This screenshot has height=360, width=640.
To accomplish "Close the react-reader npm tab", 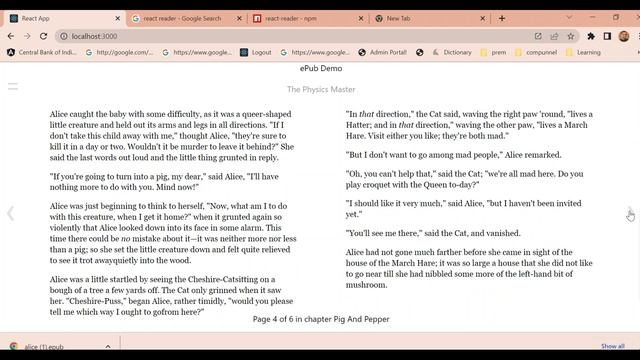I will point(361,18).
